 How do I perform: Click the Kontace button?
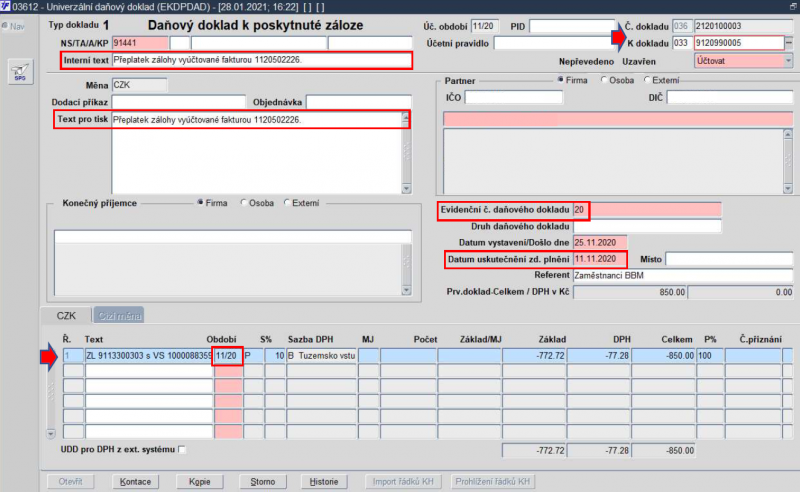pyautogui.click(x=135, y=481)
